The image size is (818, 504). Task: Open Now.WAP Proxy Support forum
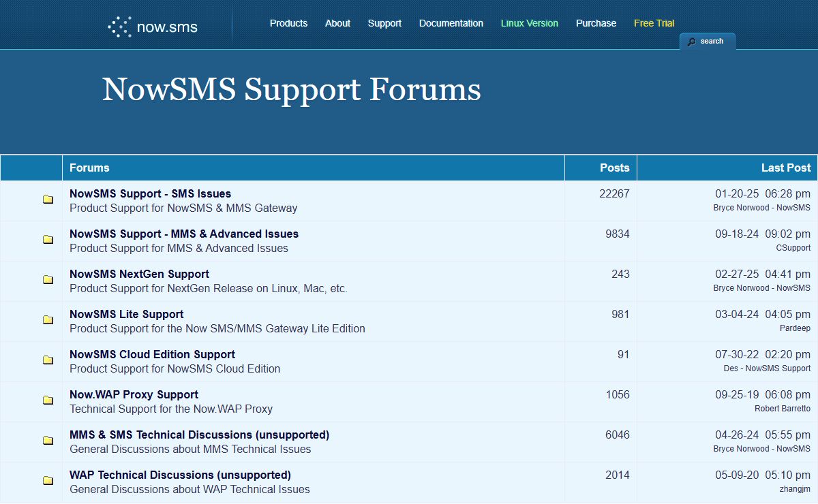click(x=134, y=394)
